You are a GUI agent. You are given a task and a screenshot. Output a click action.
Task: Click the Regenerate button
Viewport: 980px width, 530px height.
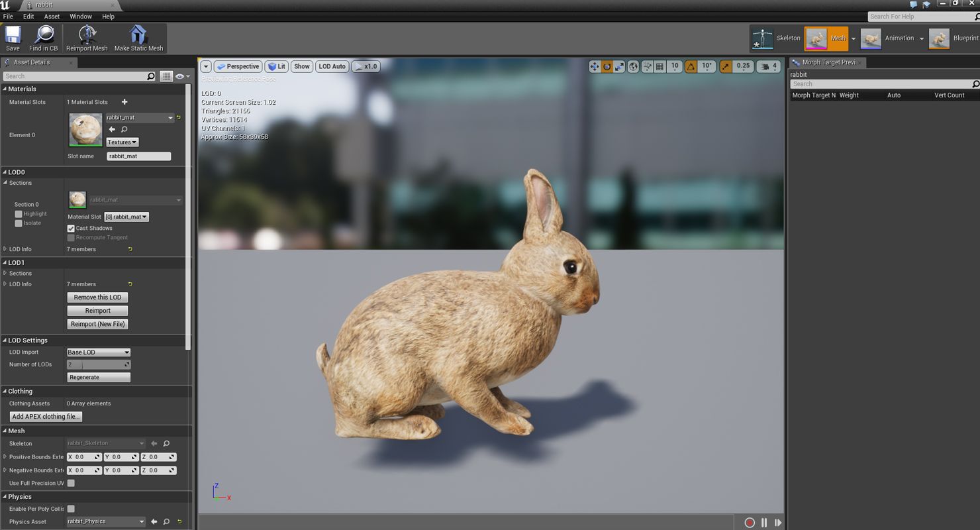point(99,378)
